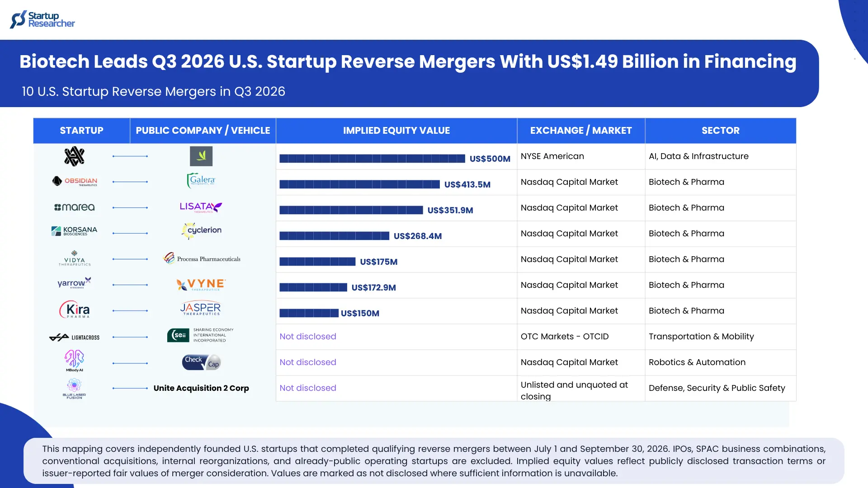Click the Processa Pharmaceuticals logo
The height and width of the screenshot is (488, 868).
(202, 258)
